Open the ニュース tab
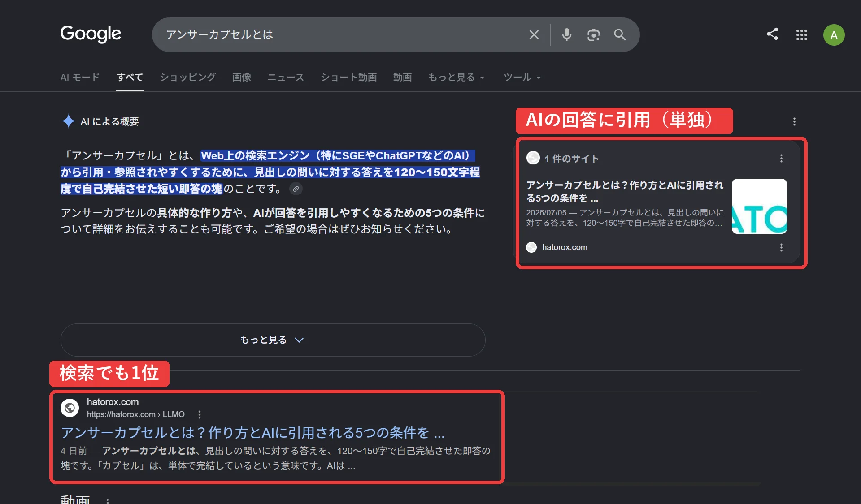This screenshot has height=504, width=861. [x=285, y=77]
